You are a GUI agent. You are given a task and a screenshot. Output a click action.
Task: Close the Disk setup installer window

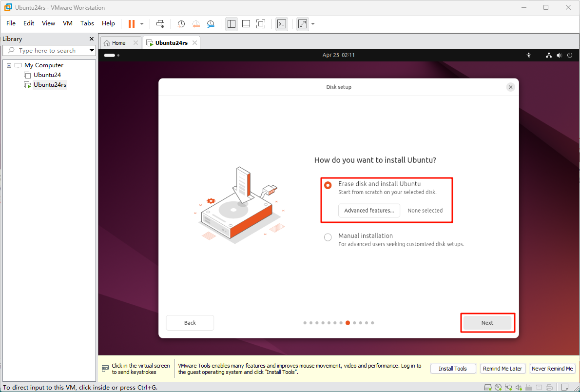pos(510,87)
